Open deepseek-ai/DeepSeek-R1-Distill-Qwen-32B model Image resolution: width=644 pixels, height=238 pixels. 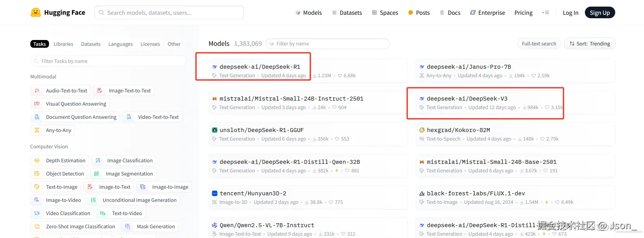pyautogui.click(x=308, y=166)
